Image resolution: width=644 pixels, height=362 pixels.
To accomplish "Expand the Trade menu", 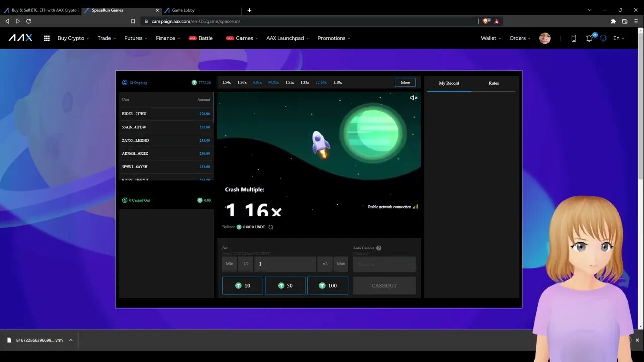I will [x=107, y=38].
